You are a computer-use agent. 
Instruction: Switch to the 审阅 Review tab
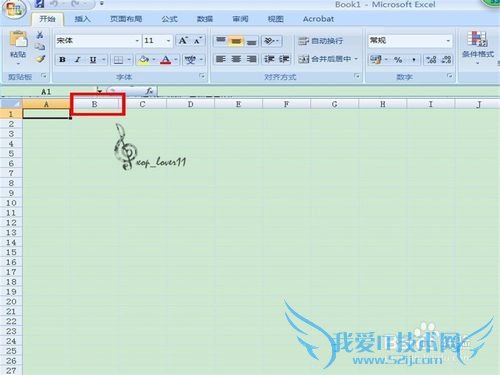[x=240, y=19]
